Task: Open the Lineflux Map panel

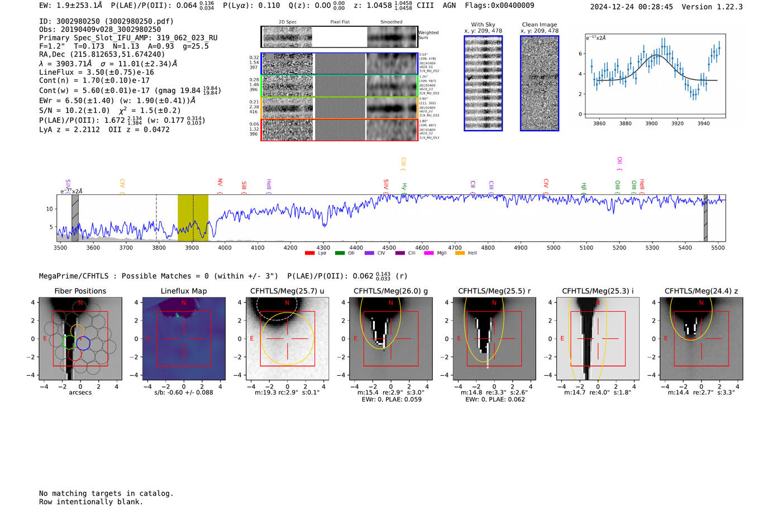Action: click(184, 339)
